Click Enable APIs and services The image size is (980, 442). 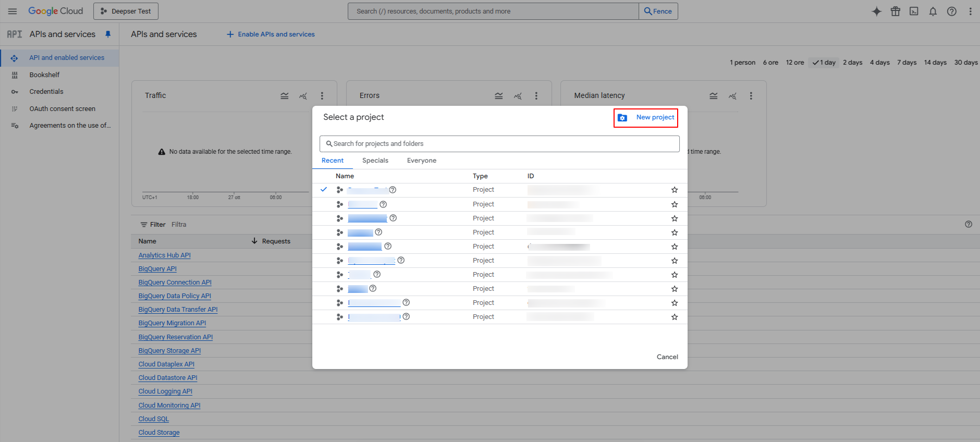tap(271, 34)
